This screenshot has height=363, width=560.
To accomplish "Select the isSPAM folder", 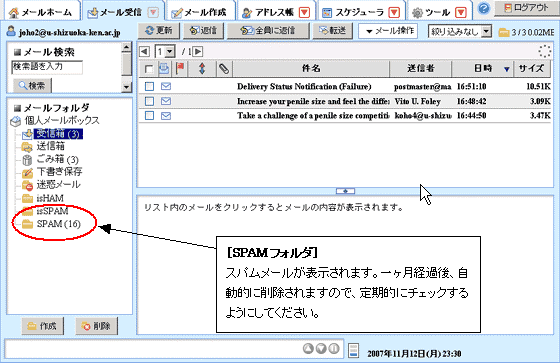I will 52,211.
